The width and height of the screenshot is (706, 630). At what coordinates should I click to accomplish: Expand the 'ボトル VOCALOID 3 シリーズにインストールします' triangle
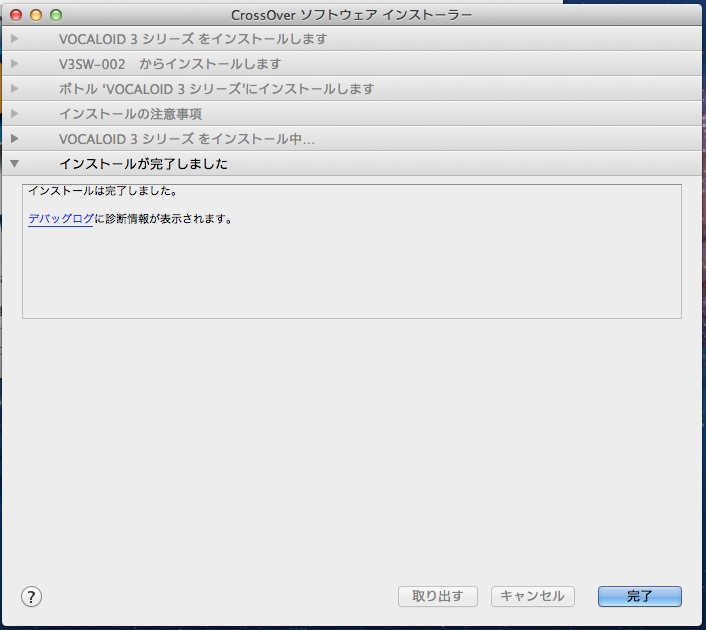pyautogui.click(x=14, y=89)
